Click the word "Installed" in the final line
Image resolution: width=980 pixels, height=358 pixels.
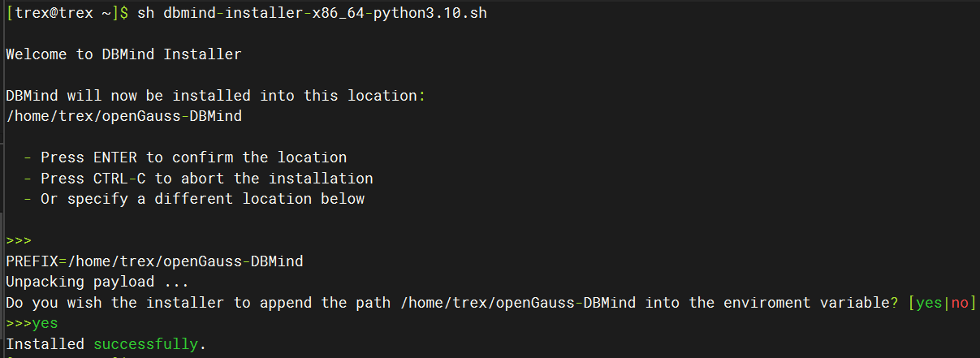pos(45,344)
